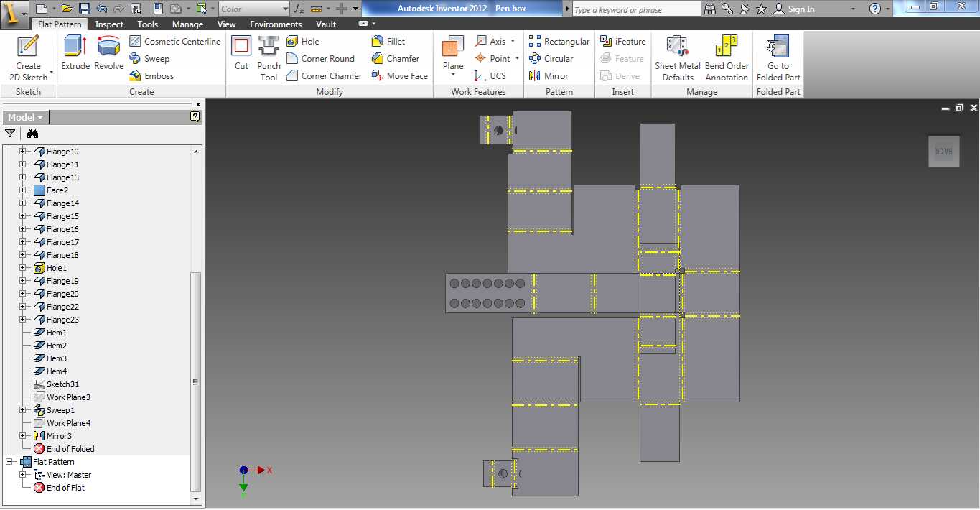
Task: Select the Hole tool in Modify panel
Action: (x=303, y=41)
